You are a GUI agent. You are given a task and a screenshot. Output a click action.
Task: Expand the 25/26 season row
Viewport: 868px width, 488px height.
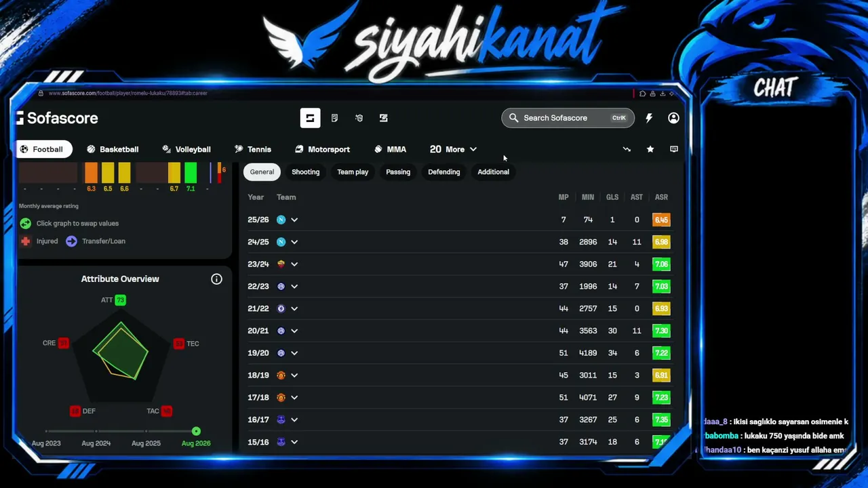point(294,220)
